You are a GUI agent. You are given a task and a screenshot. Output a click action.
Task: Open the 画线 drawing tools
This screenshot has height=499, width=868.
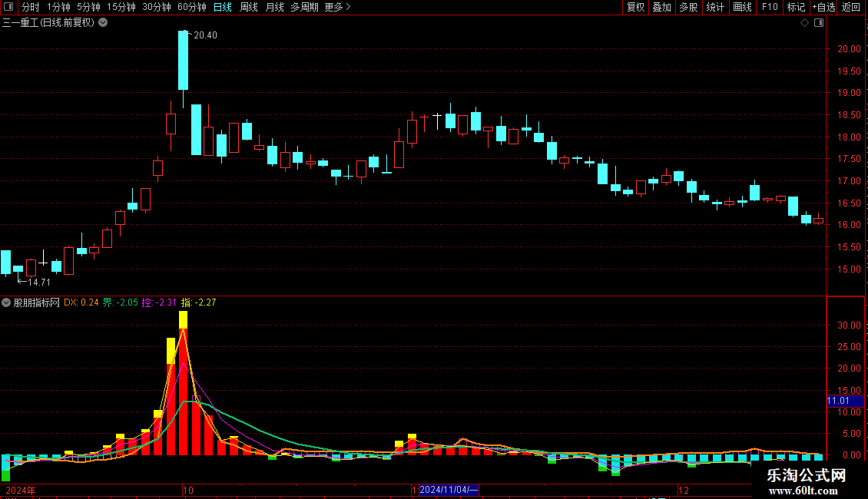click(x=742, y=7)
